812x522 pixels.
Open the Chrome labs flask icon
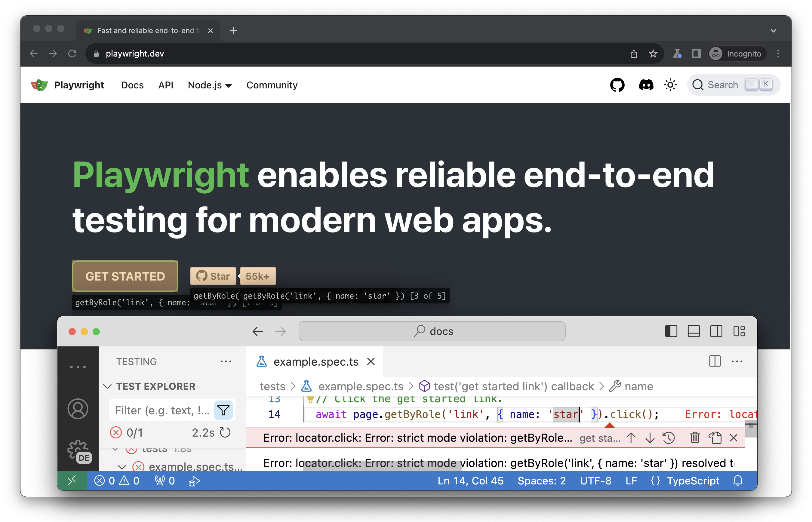677,54
